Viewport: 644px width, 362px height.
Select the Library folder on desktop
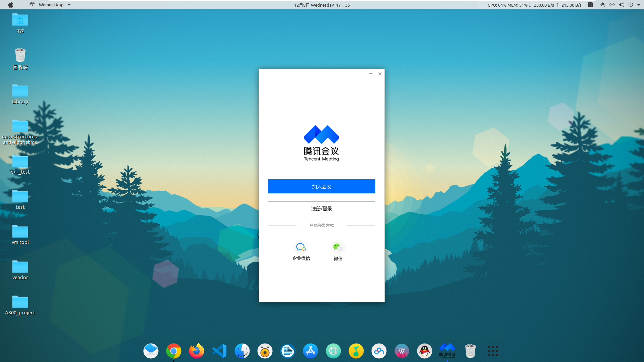point(20,94)
